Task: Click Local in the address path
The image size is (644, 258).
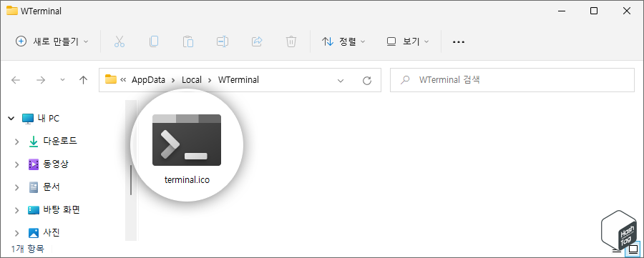Action: coord(192,80)
